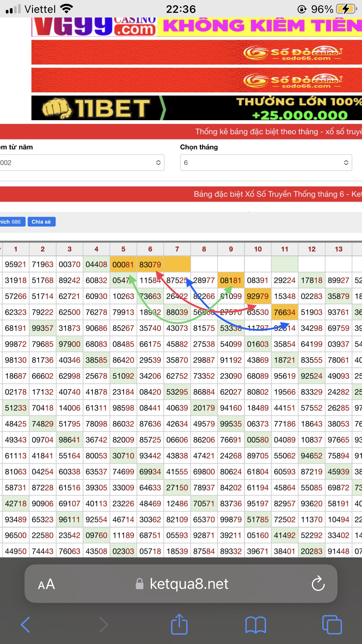Tap the ketqua8.net address bar
The width and height of the screenshot is (362, 644).
click(181, 584)
